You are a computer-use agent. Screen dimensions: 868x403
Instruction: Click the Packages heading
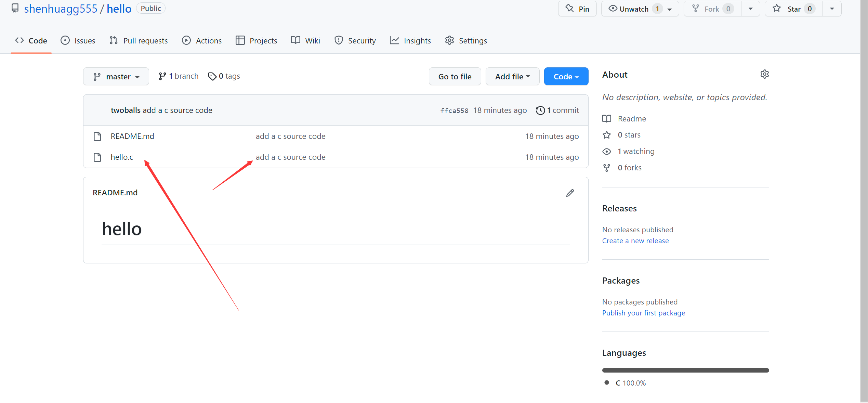621,281
